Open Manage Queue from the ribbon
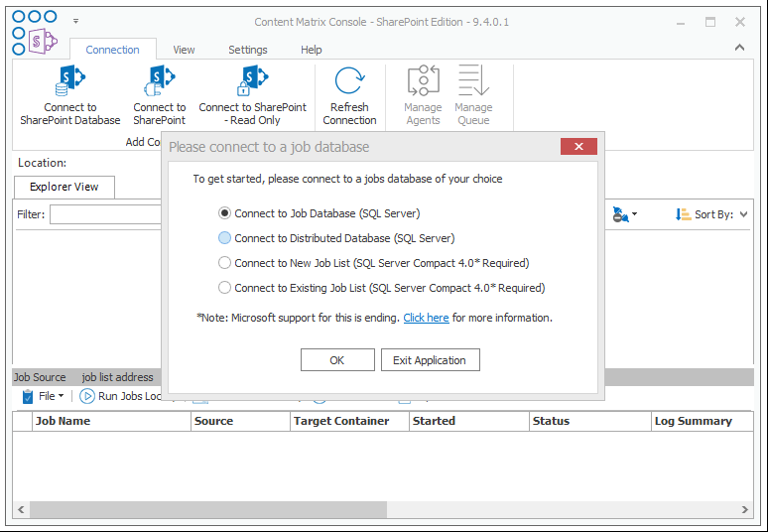The image size is (768, 532). (473, 95)
